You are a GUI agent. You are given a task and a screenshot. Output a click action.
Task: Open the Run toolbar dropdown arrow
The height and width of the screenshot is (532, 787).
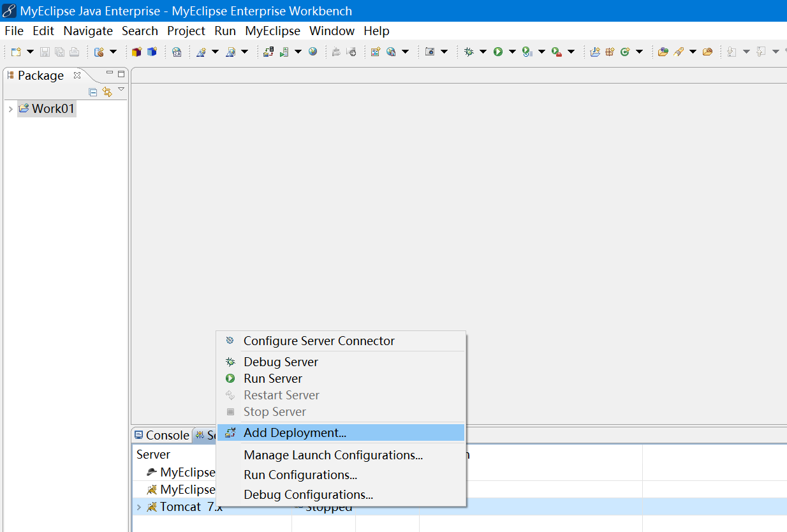click(x=512, y=52)
